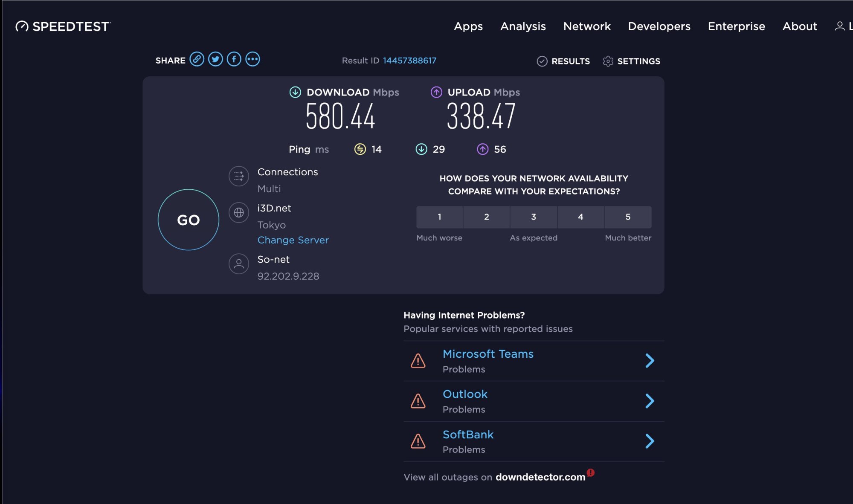Expand Outlook problems chevron
The height and width of the screenshot is (504, 853).
[x=650, y=401]
